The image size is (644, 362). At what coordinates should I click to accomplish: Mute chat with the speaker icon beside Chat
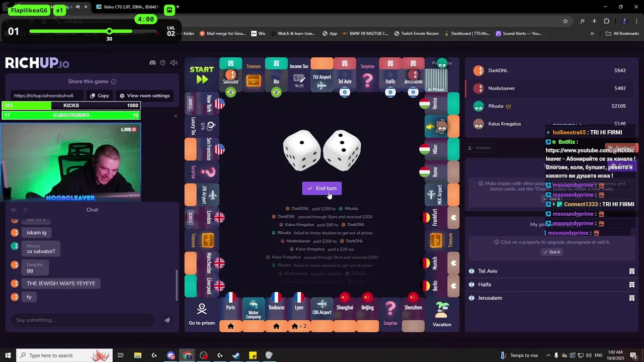pos(14,210)
